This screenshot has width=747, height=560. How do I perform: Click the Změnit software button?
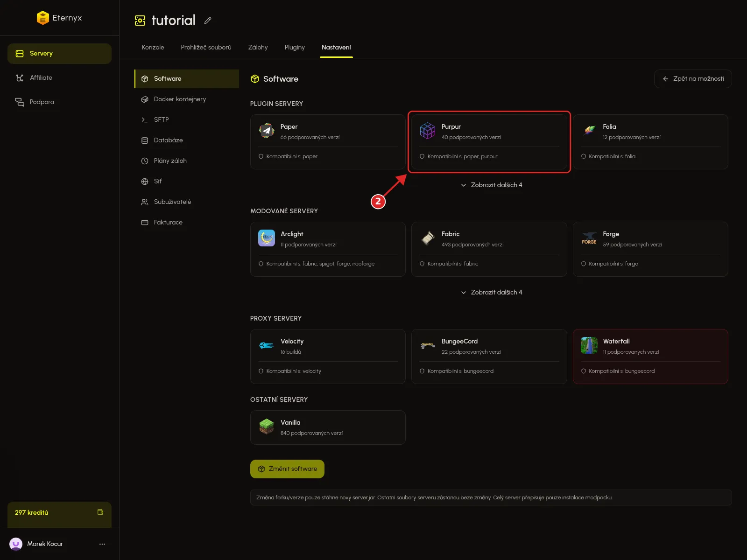coord(287,469)
